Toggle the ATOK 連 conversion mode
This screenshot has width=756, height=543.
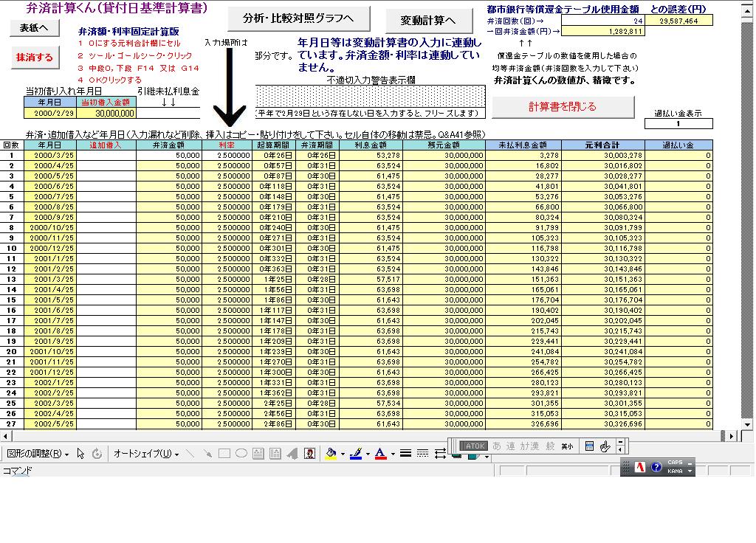point(511,446)
